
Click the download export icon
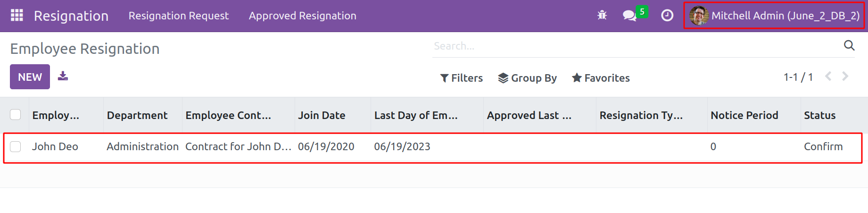63,77
